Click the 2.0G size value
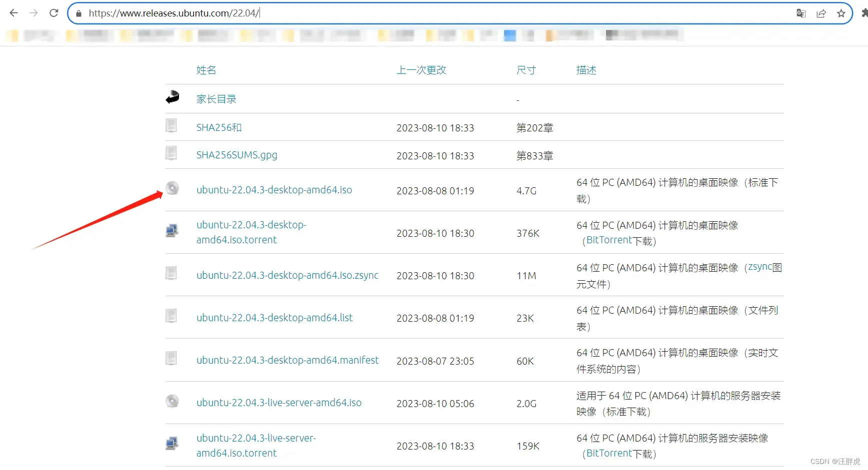 pyautogui.click(x=526, y=404)
